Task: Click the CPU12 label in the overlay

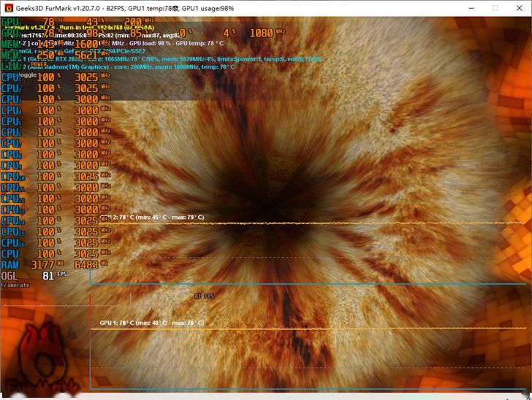Action: tap(12, 199)
